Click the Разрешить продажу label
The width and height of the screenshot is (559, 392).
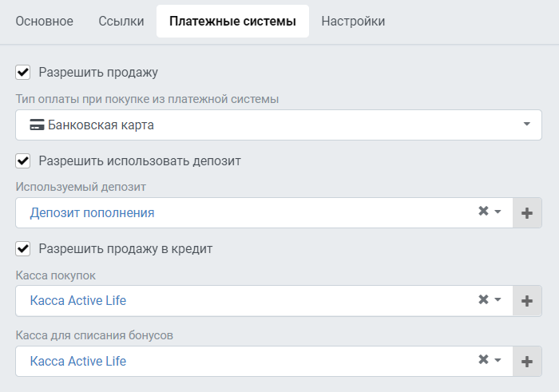[98, 73]
